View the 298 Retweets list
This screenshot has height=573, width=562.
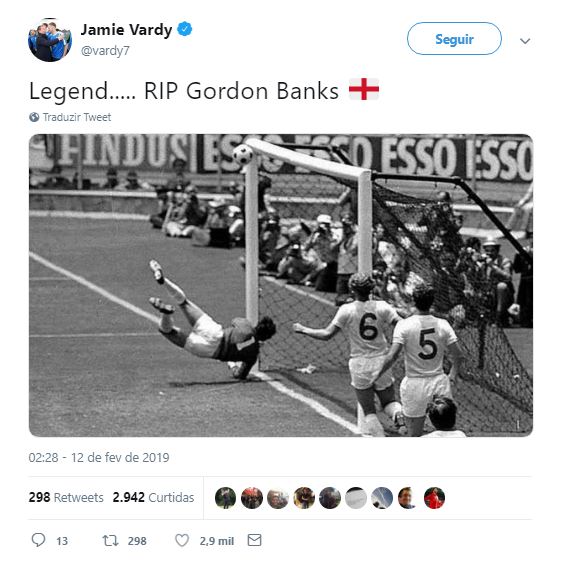pyautogui.click(x=66, y=497)
